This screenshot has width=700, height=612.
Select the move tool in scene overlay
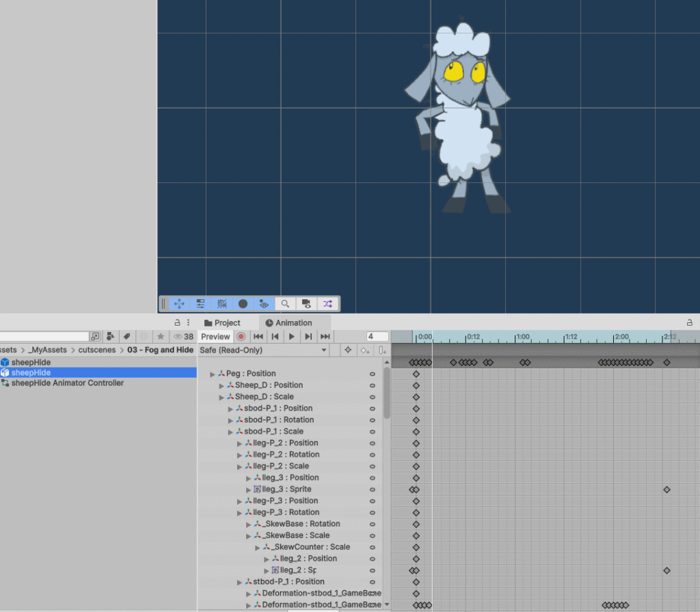click(x=179, y=304)
